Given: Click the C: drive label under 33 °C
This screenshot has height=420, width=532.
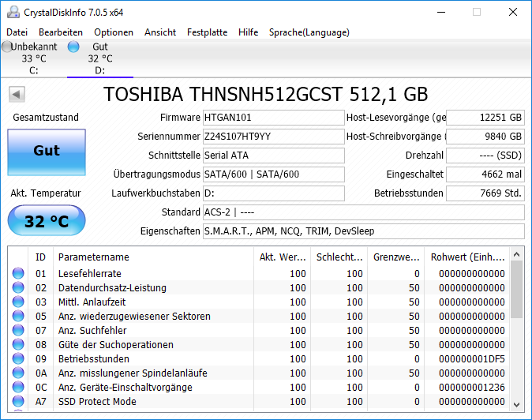Looking at the screenshot, I should click(34, 70).
